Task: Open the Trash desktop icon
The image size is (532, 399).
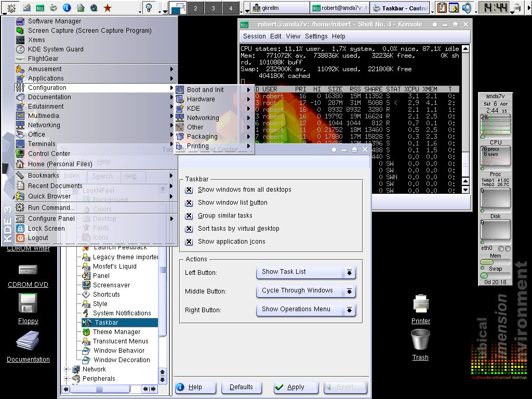Action: [420, 345]
